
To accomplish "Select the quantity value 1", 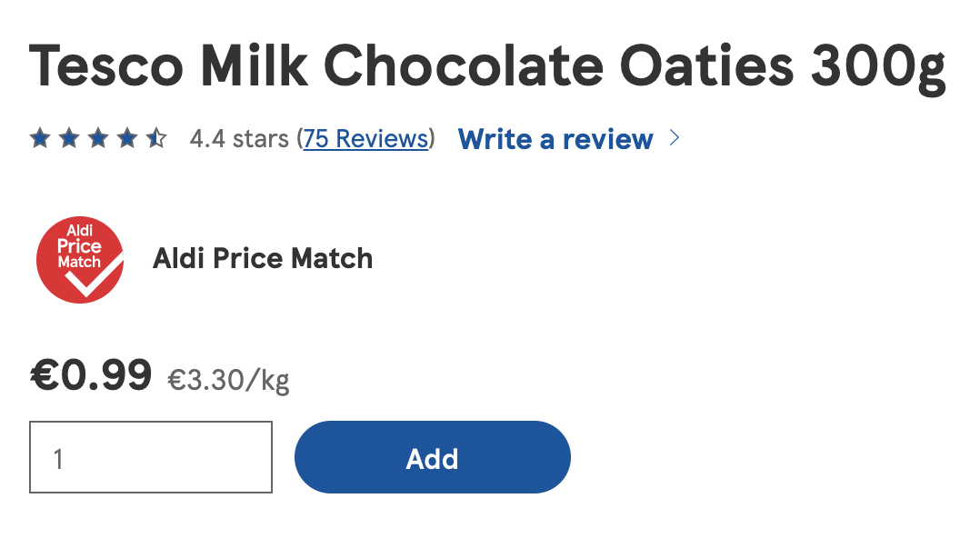I will click(58, 459).
